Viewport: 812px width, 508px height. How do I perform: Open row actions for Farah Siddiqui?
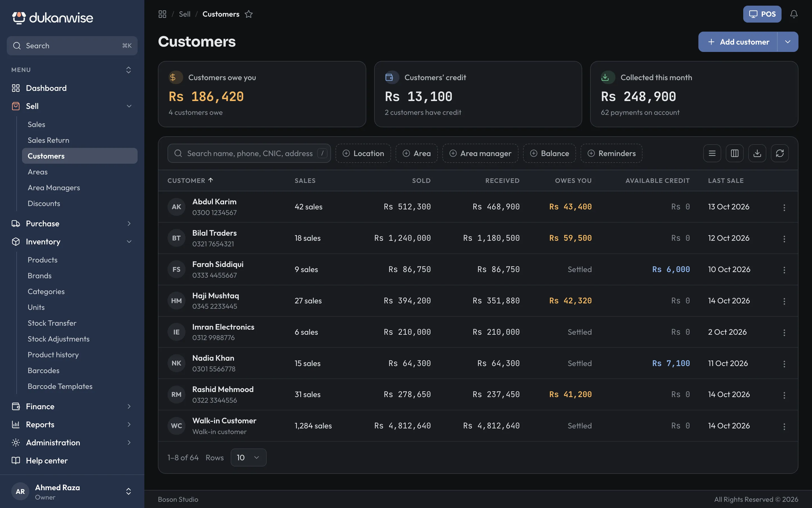(x=784, y=270)
